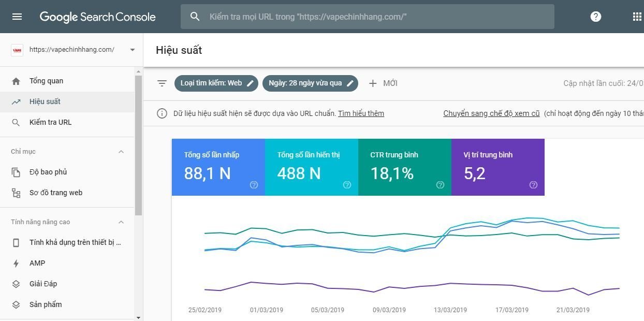The image size is (644, 321).
Task: Open the Help question mark icon
Action: pyautogui.click(x=596, y=17)
